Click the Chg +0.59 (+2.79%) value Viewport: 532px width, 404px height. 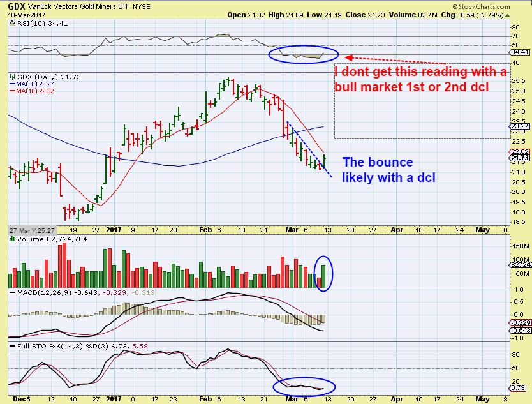coord(472,15)
